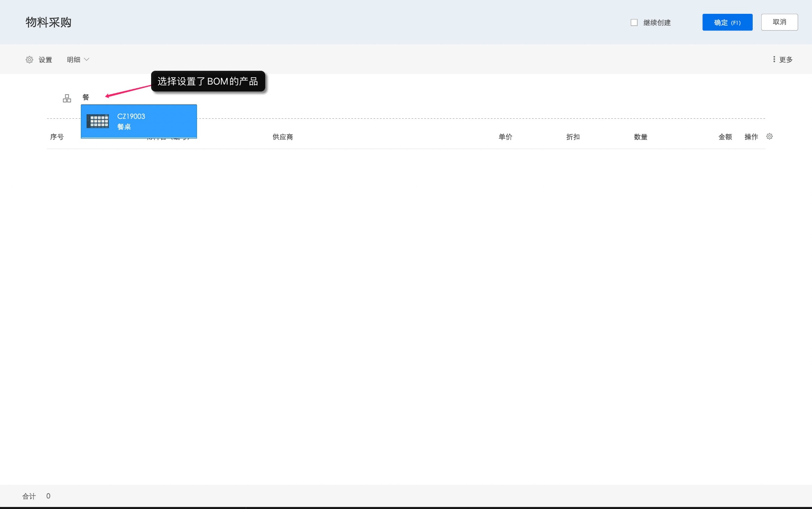Click the 单价 column header

tap(505, 137)
